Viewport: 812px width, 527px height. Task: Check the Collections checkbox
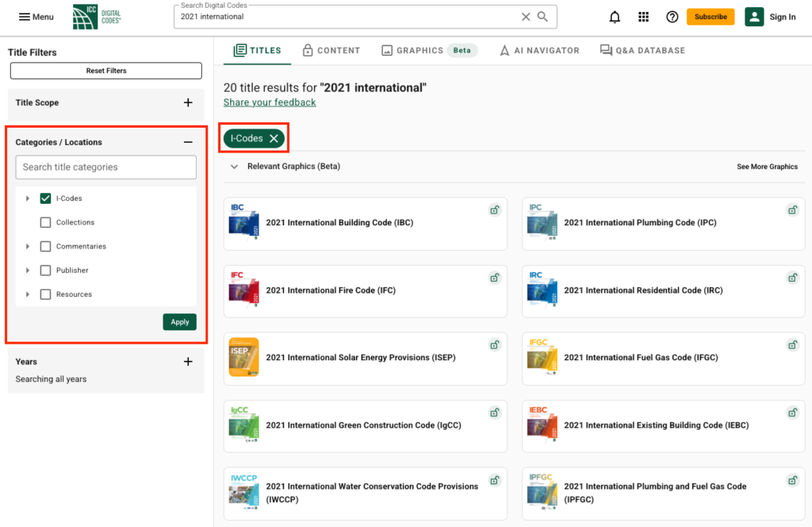click(x=45, y=222)
